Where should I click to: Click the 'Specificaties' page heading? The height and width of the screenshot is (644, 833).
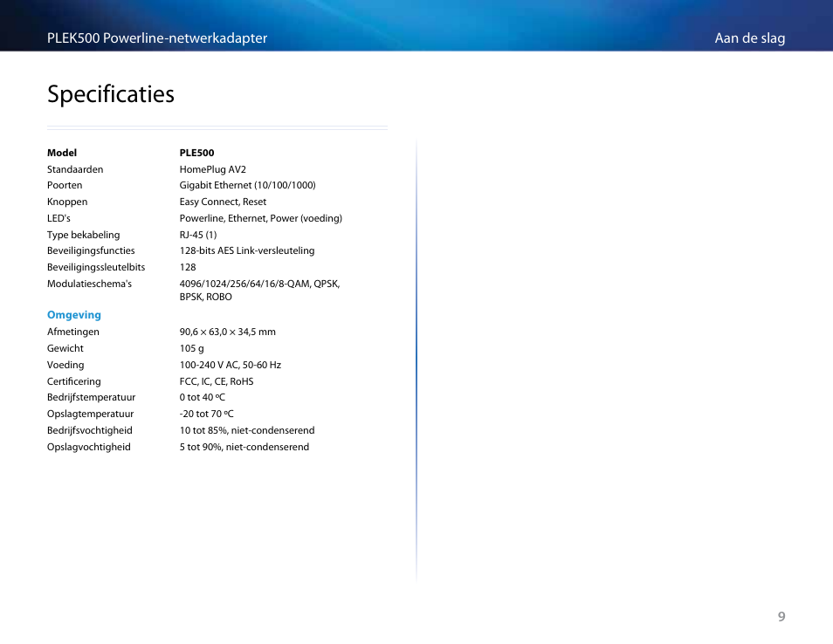[x=111, y=94]
